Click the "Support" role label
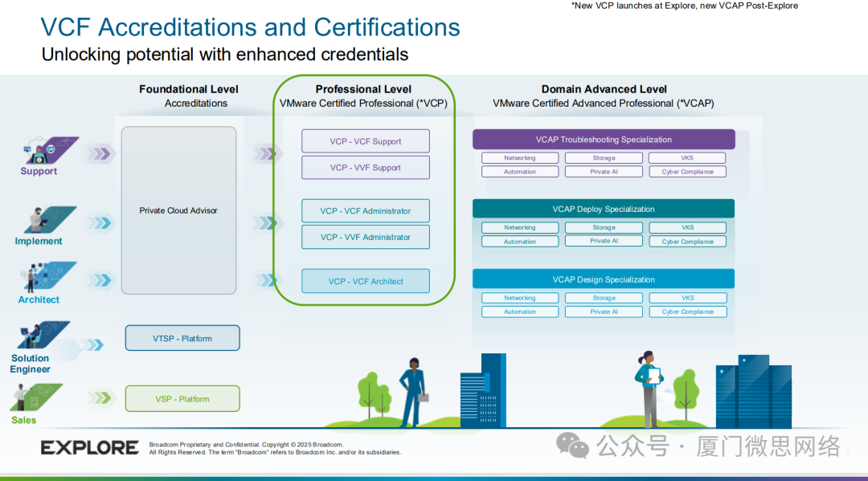This screenshot has width=868, height=481. 39,171
